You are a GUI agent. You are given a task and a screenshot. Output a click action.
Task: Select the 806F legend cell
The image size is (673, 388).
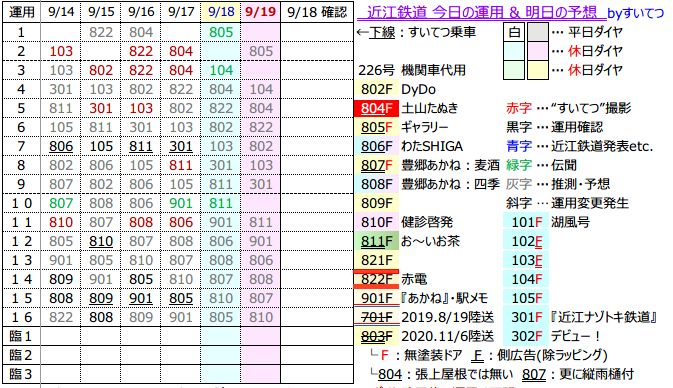[x=376, y=146]
